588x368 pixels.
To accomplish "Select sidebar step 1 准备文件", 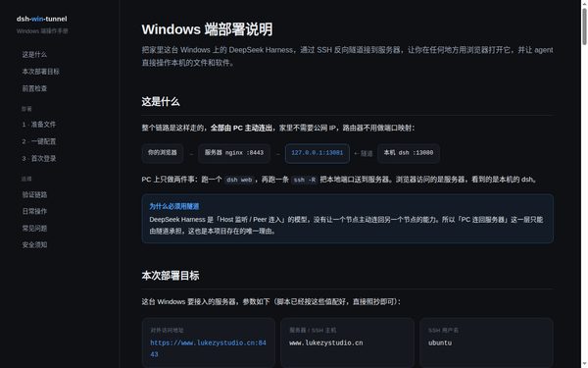I will point(38,125).
